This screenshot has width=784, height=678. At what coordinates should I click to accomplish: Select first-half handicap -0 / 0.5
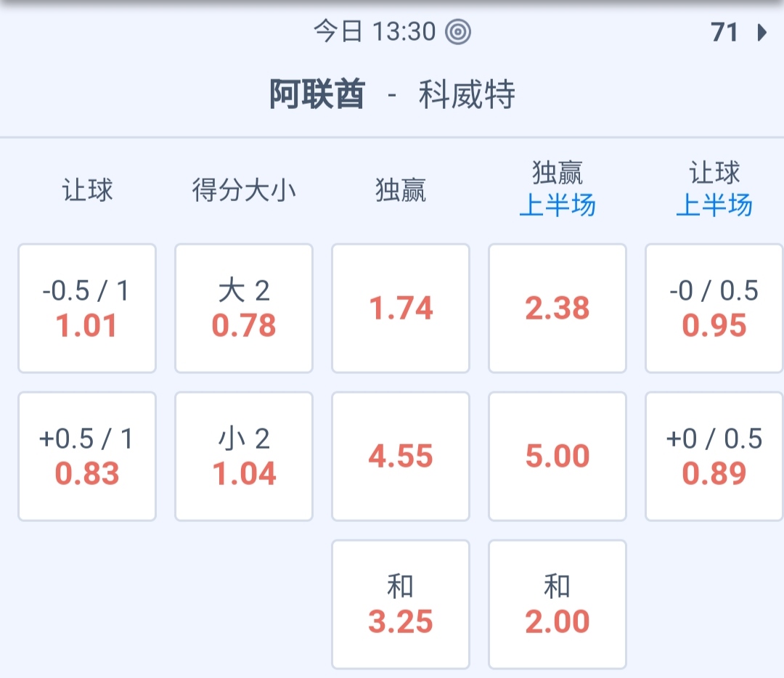coord(714,309)
